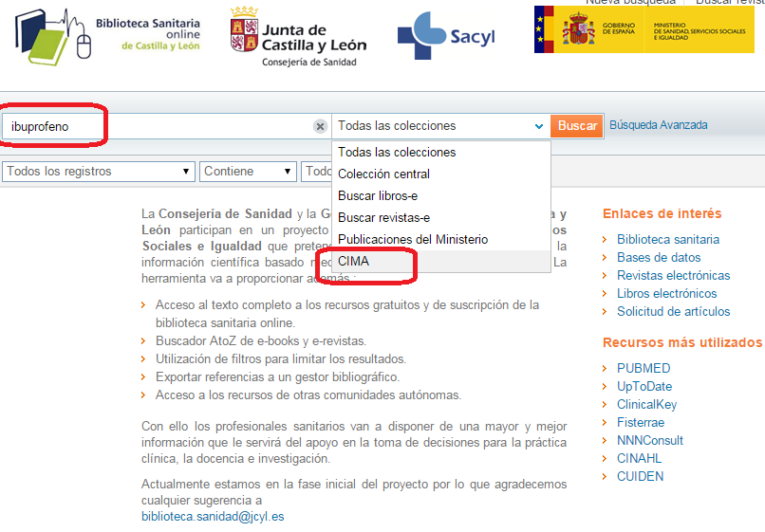Expand the Todas las colecciones dropdown

pyautogui.click(x=440, y=126)
